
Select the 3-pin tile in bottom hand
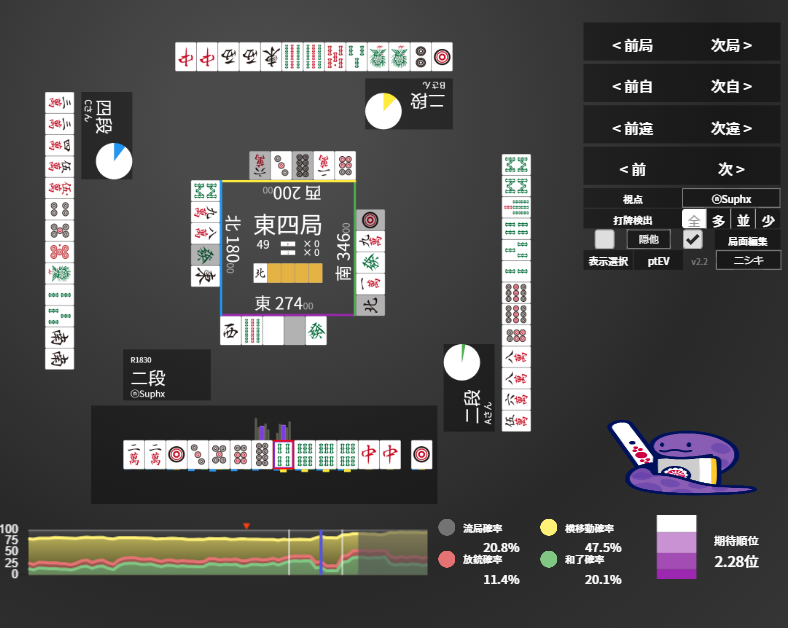(198, 455)
